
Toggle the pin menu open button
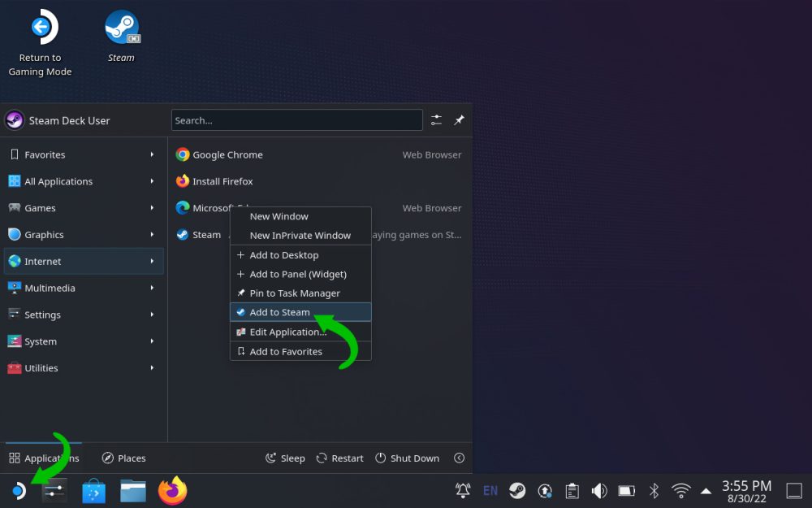coord(459,120)
